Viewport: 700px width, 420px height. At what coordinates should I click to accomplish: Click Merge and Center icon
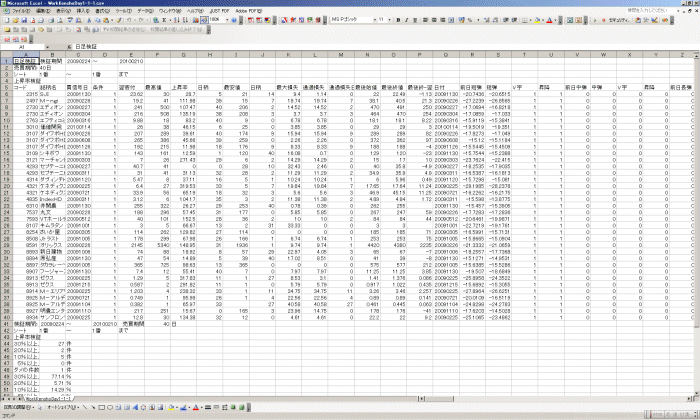point(451,20)
